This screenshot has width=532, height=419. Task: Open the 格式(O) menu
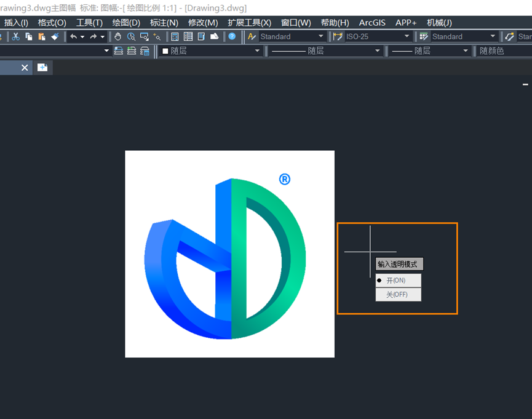click(52, 23)
